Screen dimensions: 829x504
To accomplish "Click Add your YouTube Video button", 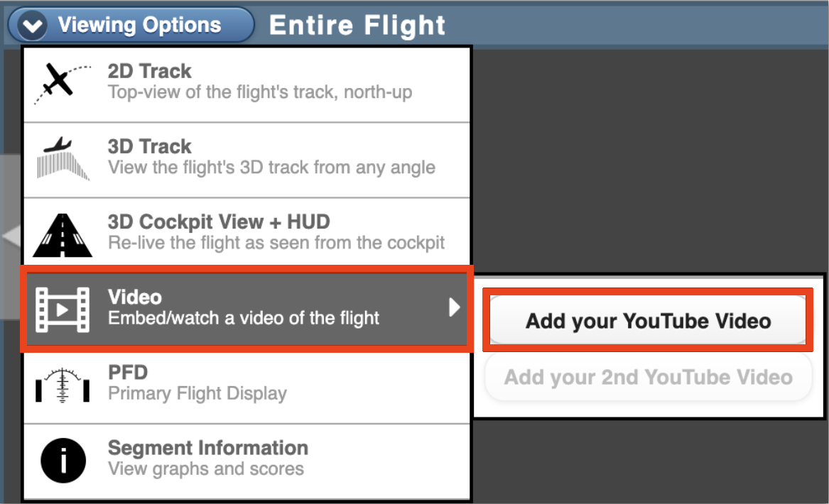I will (648, 320).
